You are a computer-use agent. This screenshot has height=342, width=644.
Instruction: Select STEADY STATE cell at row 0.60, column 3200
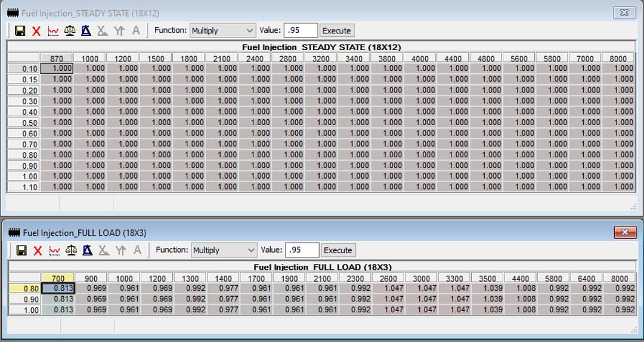pyautogui.click(x=321, y=133)
